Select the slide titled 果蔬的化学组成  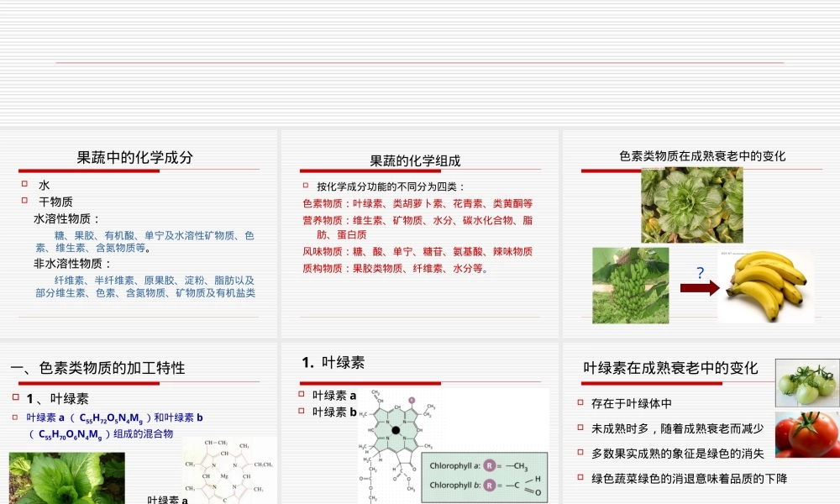[x=419, y=234]
